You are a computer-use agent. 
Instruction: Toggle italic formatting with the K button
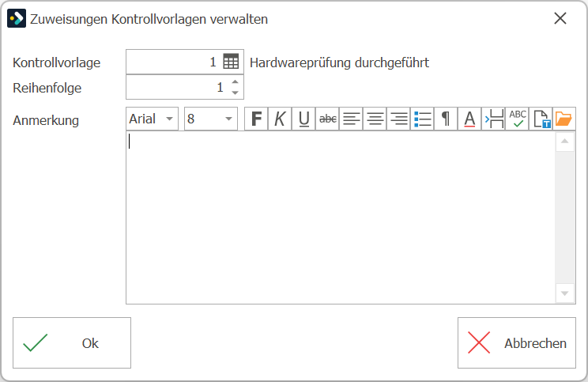[x=280, y=119]
